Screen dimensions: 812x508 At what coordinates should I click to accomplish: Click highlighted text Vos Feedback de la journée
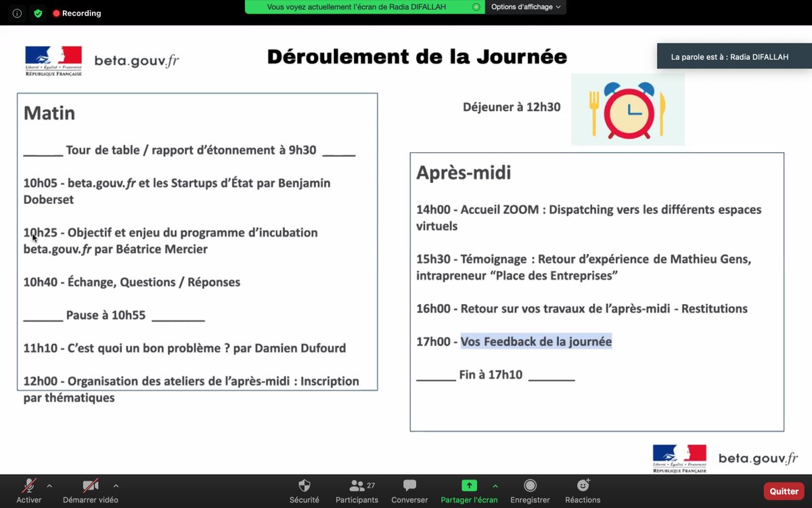pyautogui.click(x=536, y=341)
